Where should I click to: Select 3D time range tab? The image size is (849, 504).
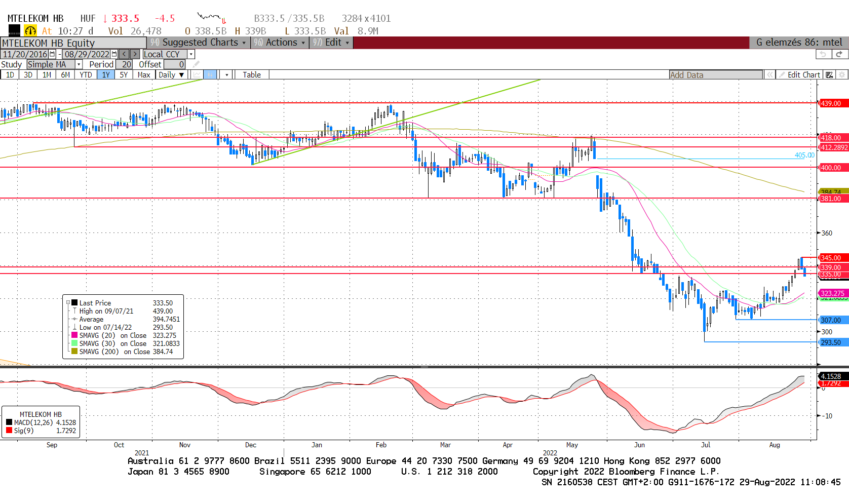[28, 75]
